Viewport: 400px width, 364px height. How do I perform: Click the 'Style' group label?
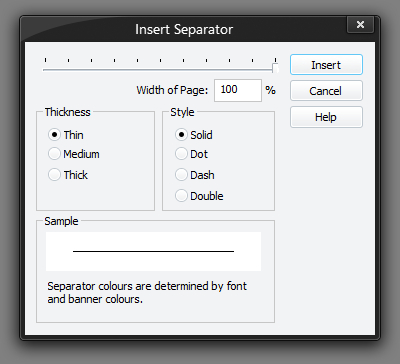182,112
